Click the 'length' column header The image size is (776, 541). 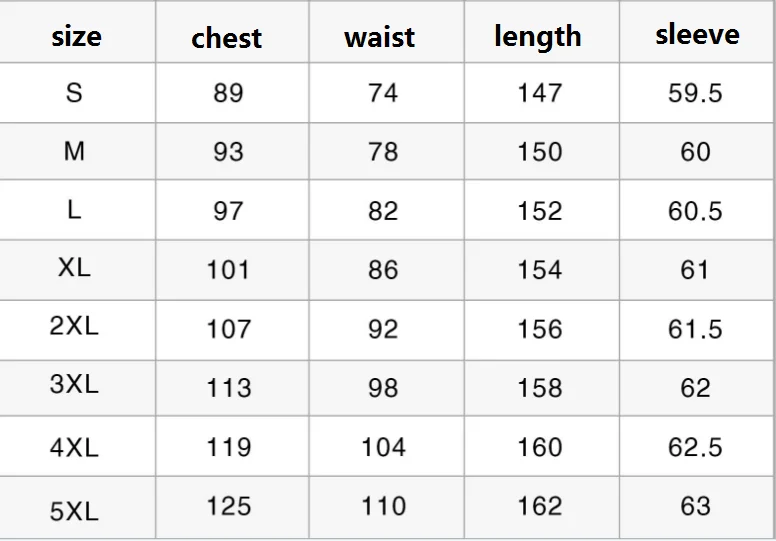coord(537,37)
